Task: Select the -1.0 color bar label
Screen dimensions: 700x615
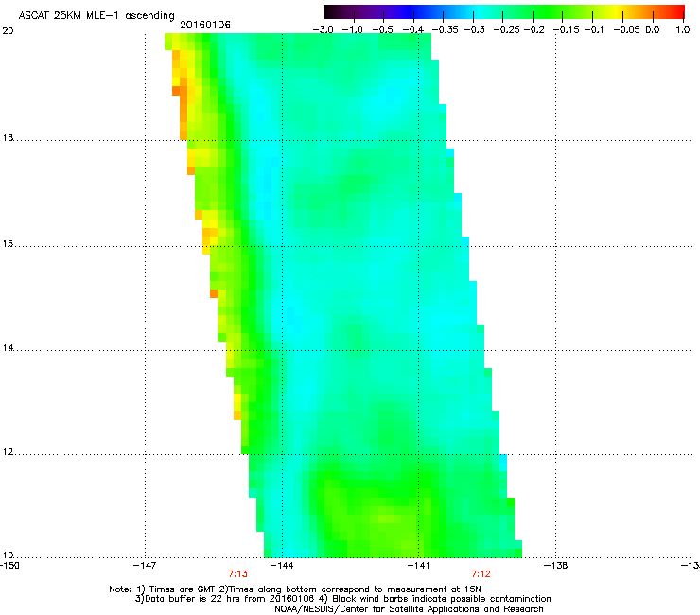Action: point(352,30)
